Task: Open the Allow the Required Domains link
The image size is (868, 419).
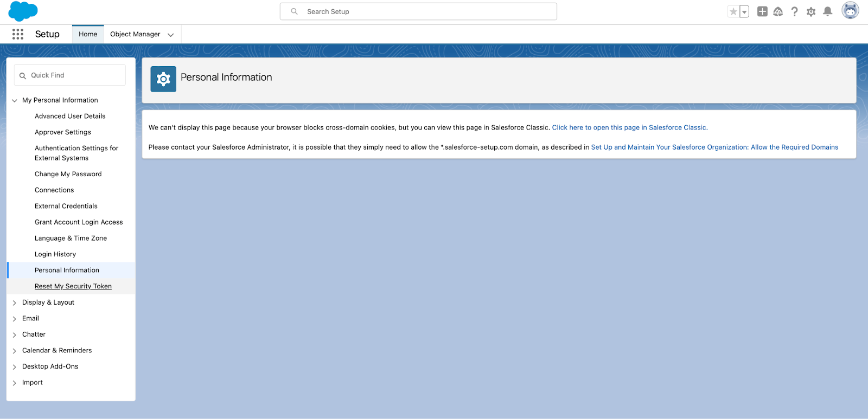Action: click(x=714, y=147)
